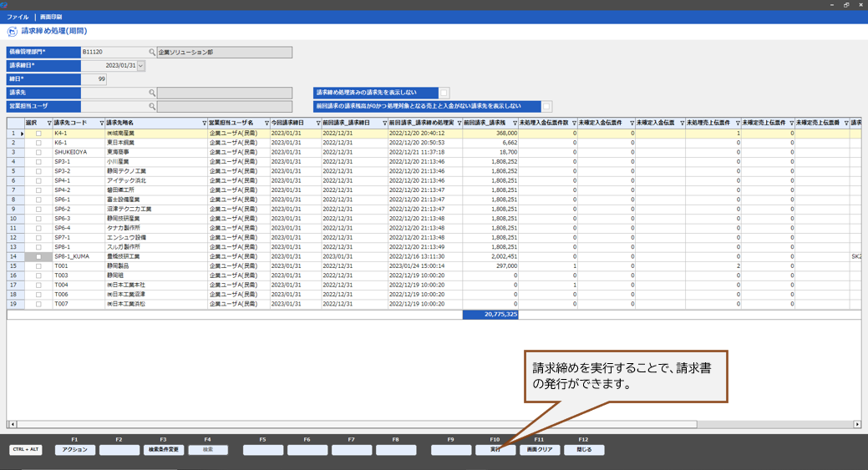Screen dimensions: 868x470
Task: Tick the 選択 checkbox for row SP3-1
Action: point(38,162)
